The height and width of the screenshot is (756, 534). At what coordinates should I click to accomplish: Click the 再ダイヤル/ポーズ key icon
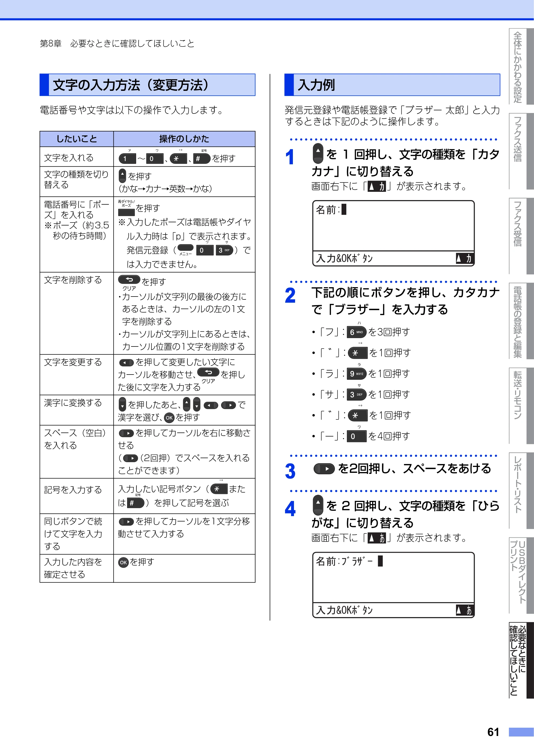point(126,212)
